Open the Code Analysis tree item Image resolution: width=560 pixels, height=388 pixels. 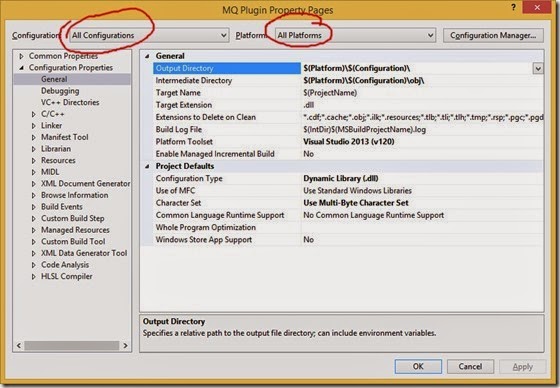[x=65, y=265]
